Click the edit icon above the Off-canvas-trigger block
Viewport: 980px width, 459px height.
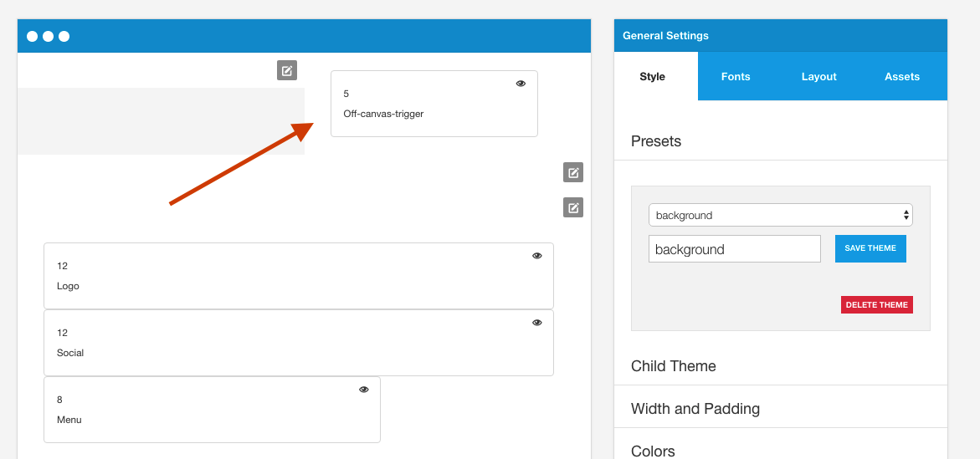point(287,70)
